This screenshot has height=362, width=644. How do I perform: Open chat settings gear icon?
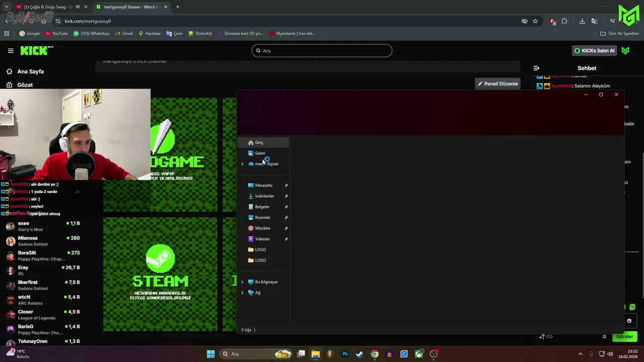[x=604, y=336]
